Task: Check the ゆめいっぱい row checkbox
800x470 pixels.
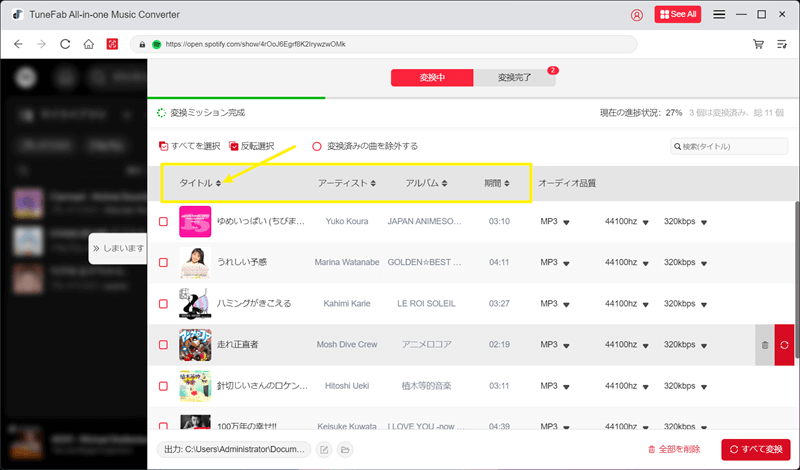Action: pyautogui.click(x=163, y=221)
